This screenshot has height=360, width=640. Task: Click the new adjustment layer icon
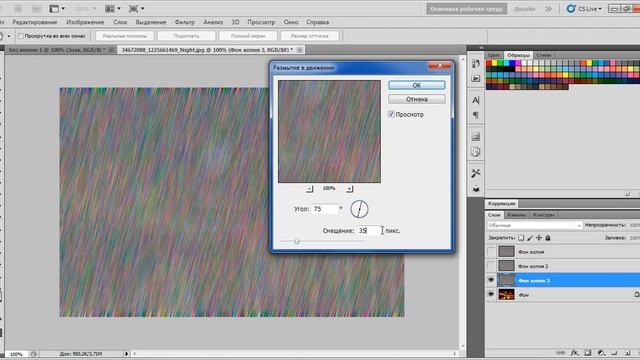[x=601, y=353]
